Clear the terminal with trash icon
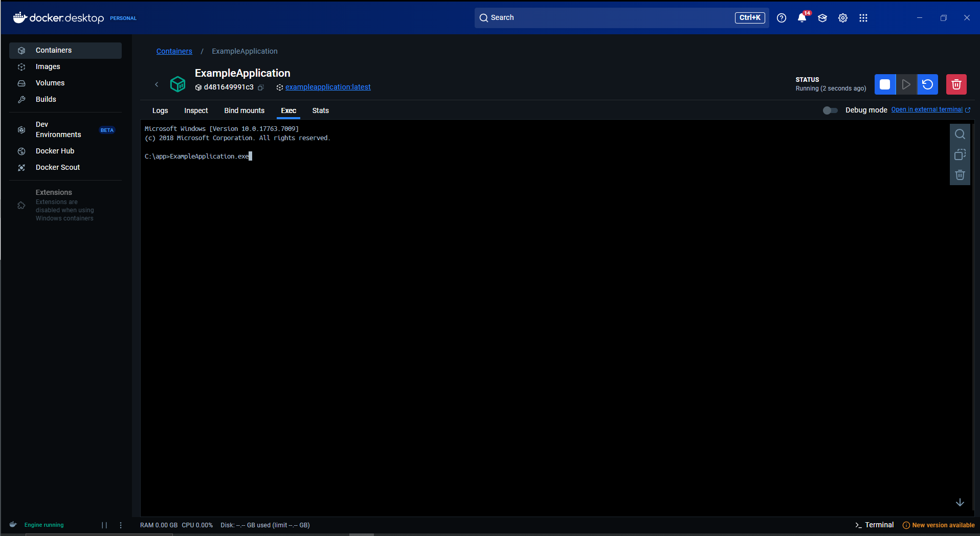980x536 pixels. [x=960, y=175]
